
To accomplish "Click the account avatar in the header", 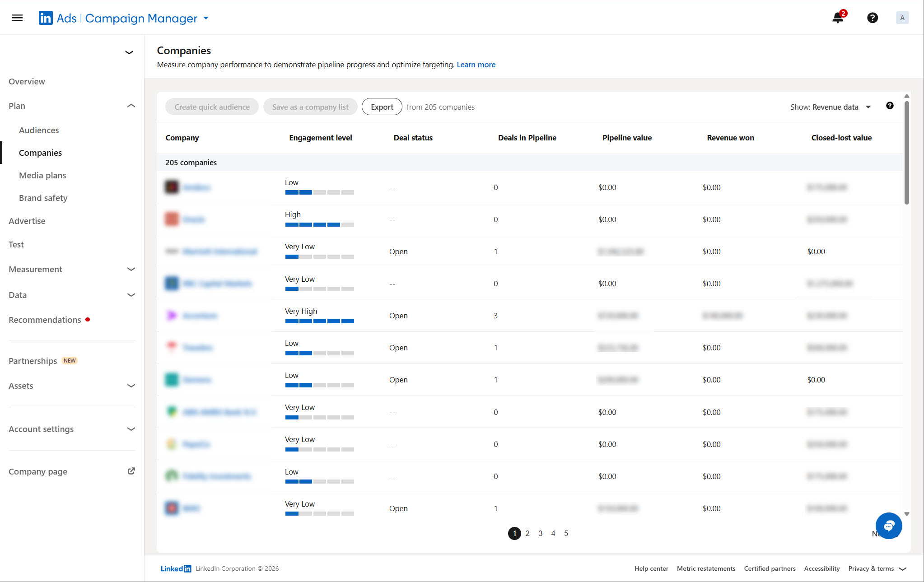I will click(902, 18).
